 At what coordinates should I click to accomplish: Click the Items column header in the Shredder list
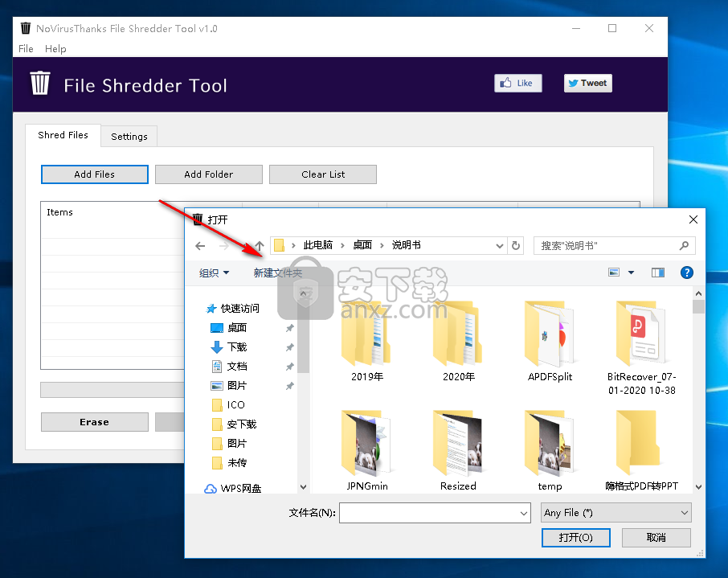point(59,212)
